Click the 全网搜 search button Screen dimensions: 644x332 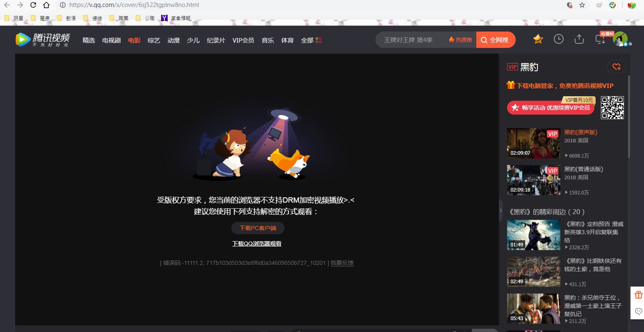coord(495,40)
